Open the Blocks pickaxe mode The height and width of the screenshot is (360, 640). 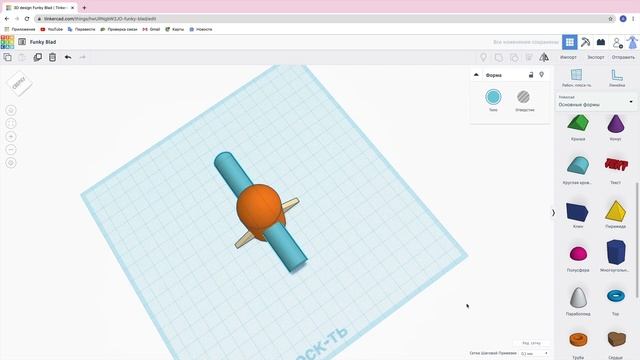click(x=585, y=42)
